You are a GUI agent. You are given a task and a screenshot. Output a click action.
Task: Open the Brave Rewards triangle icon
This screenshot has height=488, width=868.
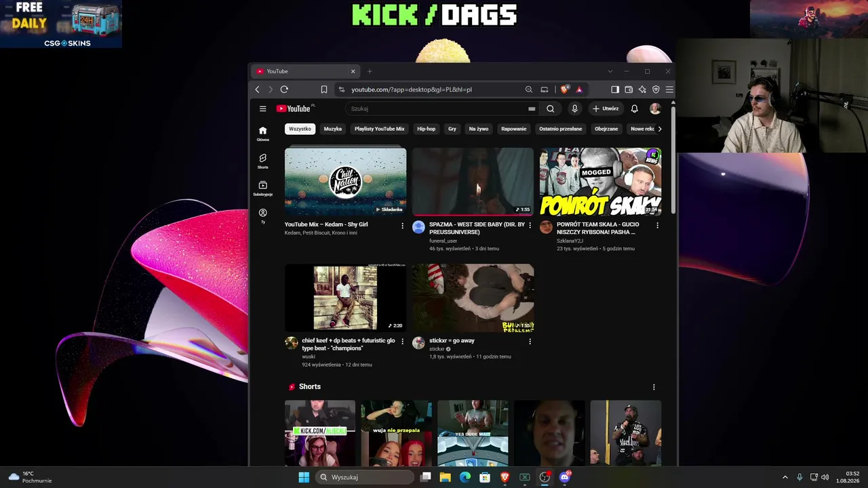[579, 89]
